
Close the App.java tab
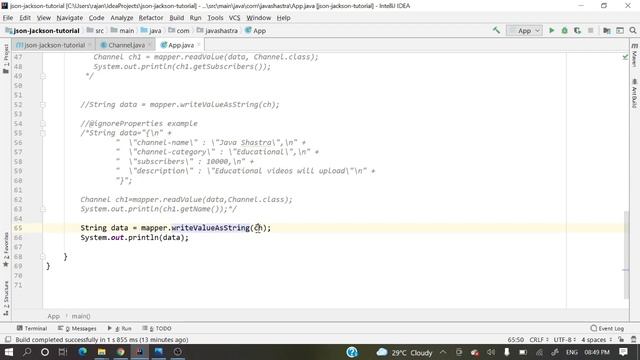coord(199,45)
